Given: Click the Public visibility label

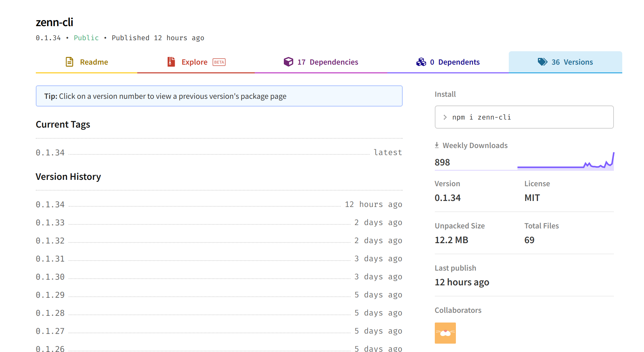Looking at the screenshot, I should 86,38.
